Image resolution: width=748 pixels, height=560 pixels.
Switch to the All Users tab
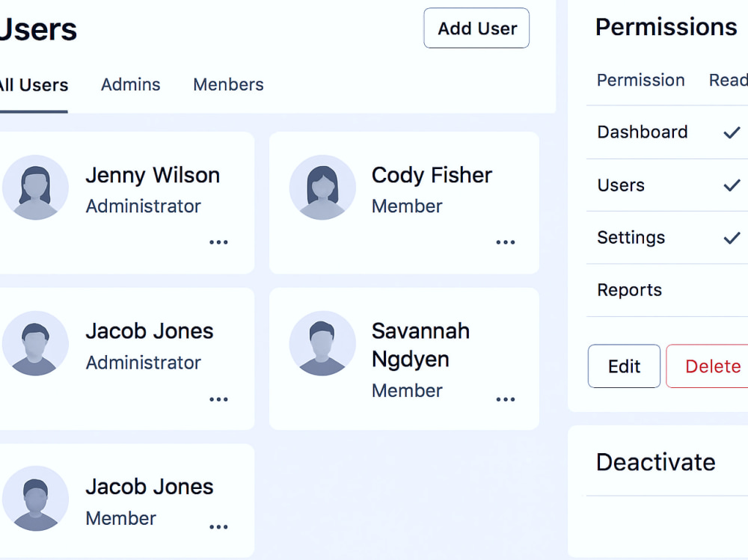point(34,85)
